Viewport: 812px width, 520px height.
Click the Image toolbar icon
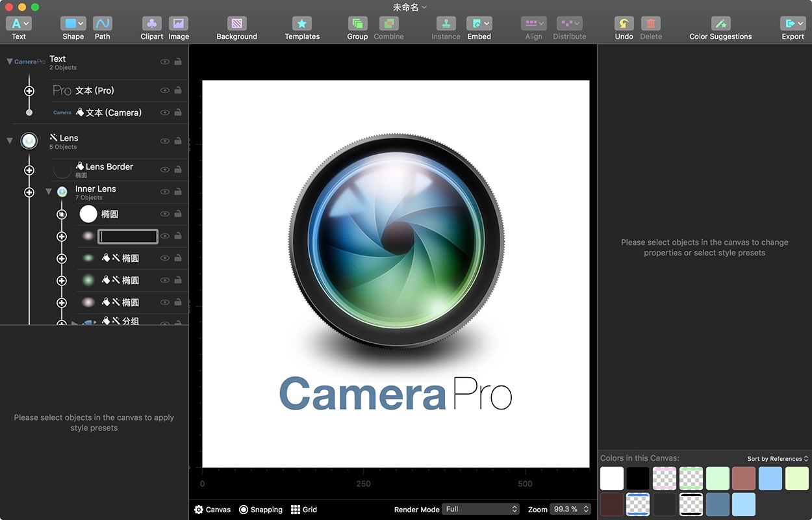pyautogui.click(x=179, y=24)
